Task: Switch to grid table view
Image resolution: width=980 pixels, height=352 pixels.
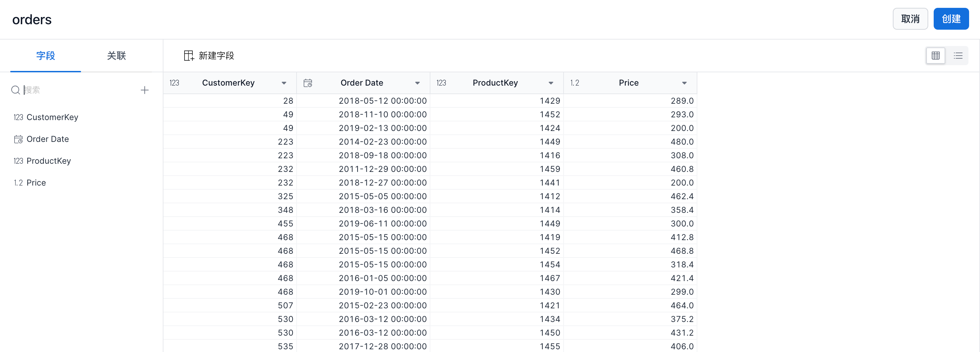Action: [x=935, y=56]
